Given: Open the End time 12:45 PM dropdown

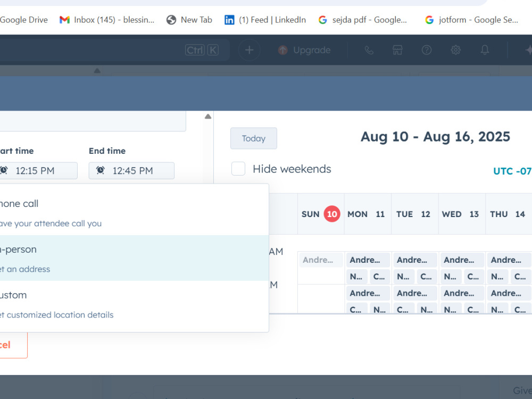Looking at the screenshot, I should pos(131,171).
